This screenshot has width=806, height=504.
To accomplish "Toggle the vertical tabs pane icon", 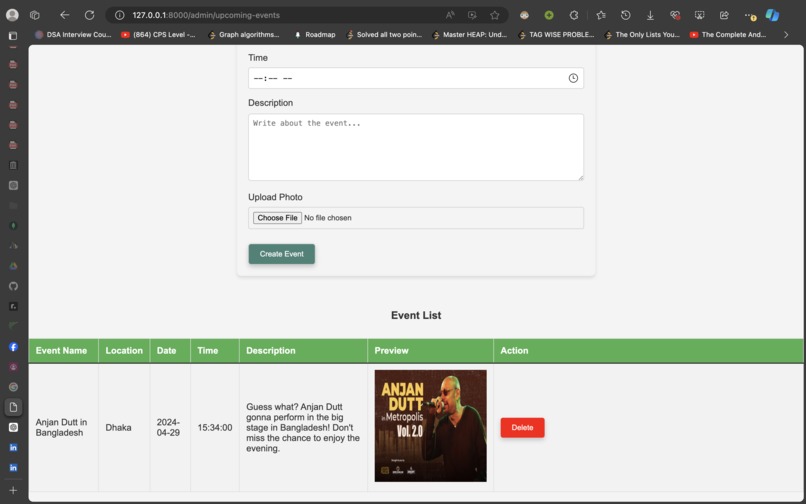I will pyautogui.click(x=13, y=35).
